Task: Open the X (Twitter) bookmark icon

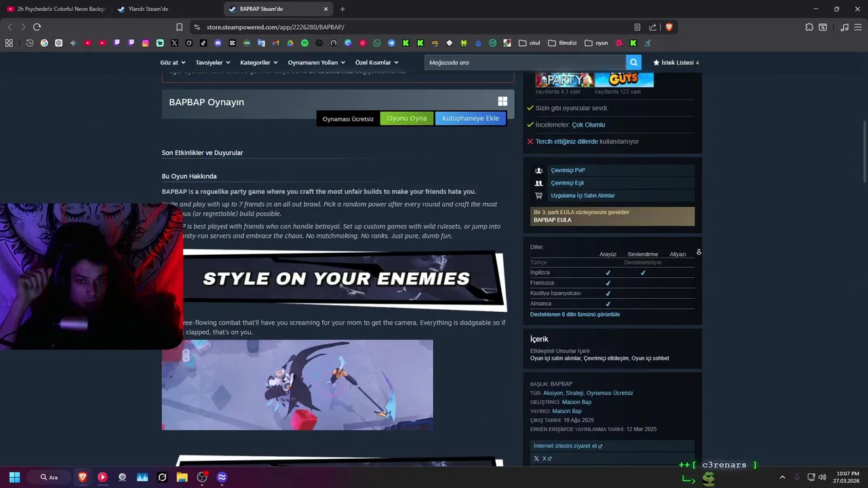Action: tap(174, 43)
